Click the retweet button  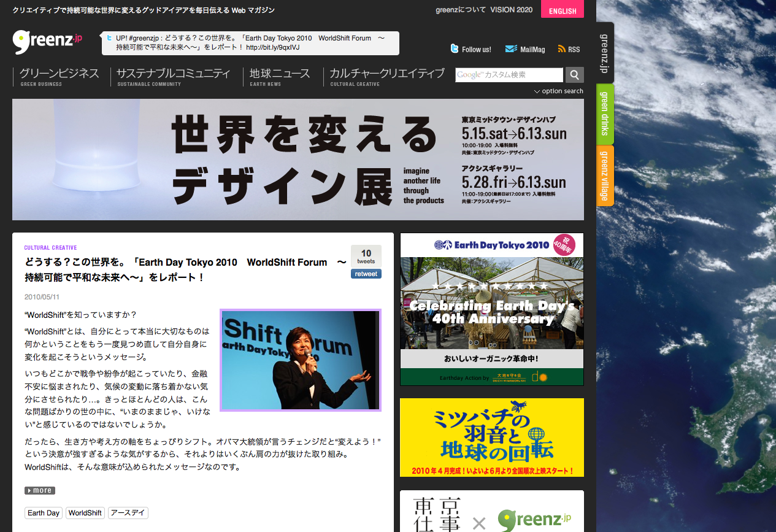point(366,274)
